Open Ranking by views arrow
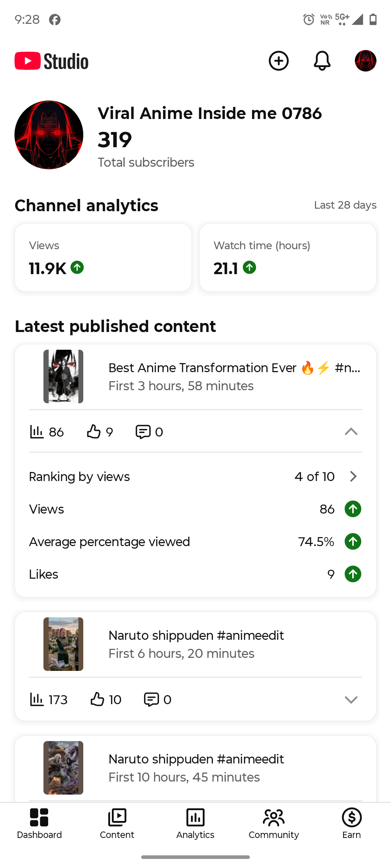The height and width of the screenshot is (868, 391). point(353,476)
